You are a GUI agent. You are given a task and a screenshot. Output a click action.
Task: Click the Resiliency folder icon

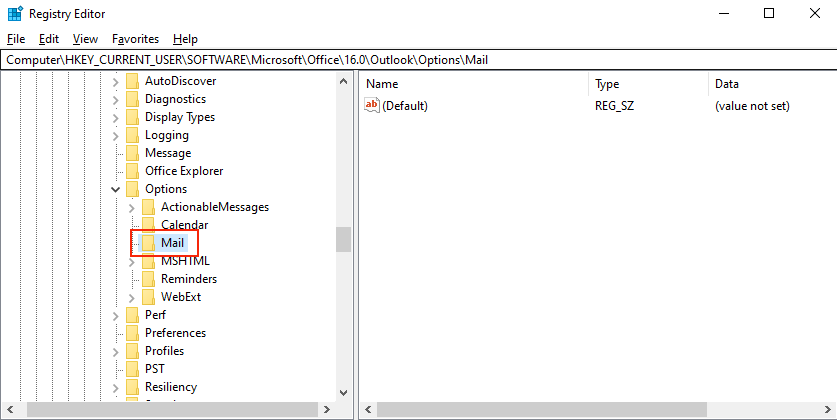[x=132, y=387]
